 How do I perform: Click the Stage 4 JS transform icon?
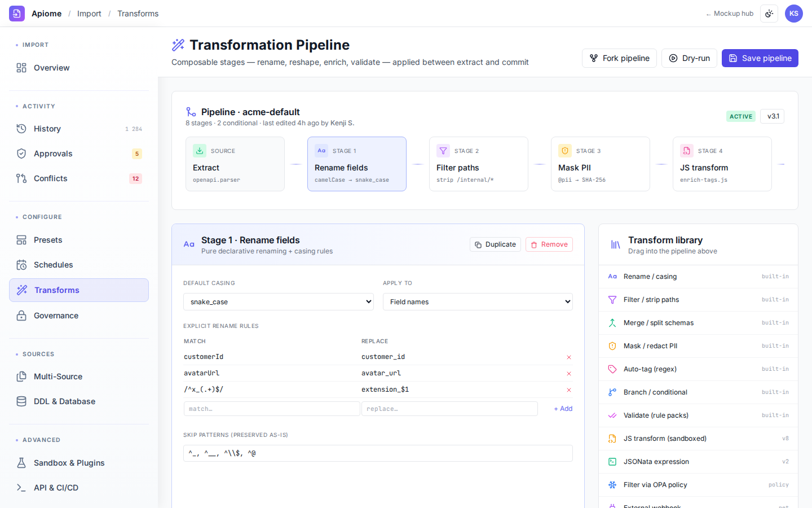(x=687, y=151)
